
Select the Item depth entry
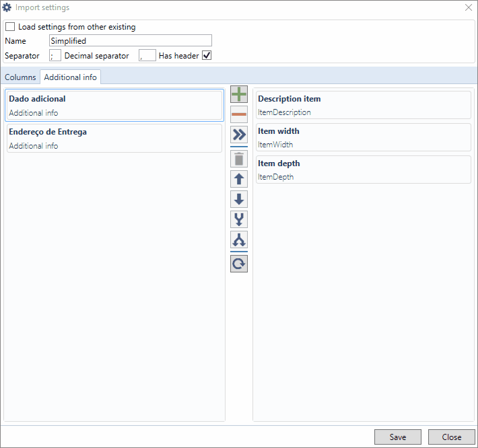pyautogui.click(x=364, y=170)
